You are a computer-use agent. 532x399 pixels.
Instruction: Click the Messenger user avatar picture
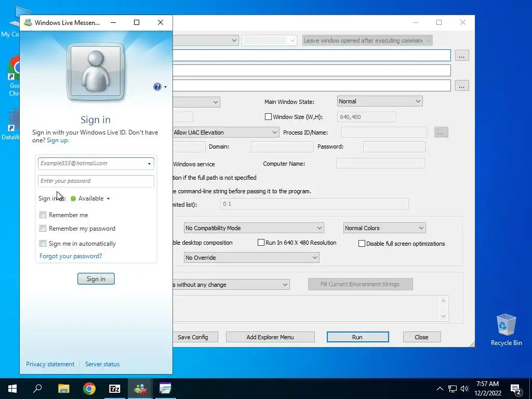96,72
